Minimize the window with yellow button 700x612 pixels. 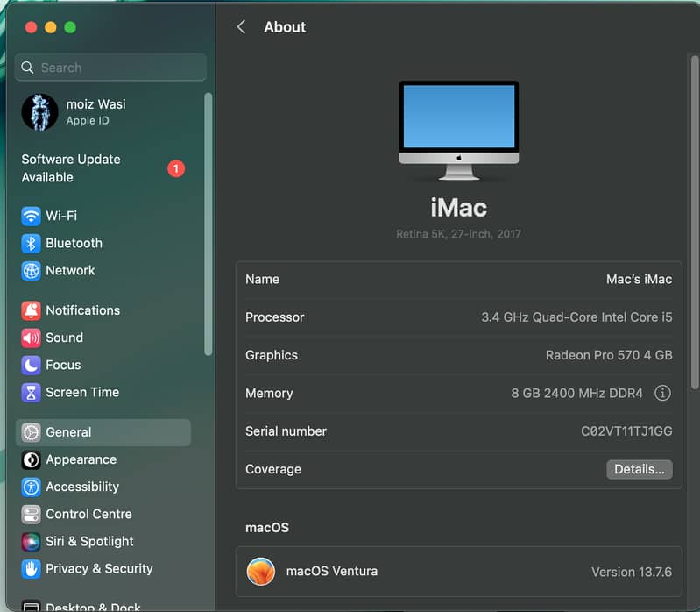51,27
